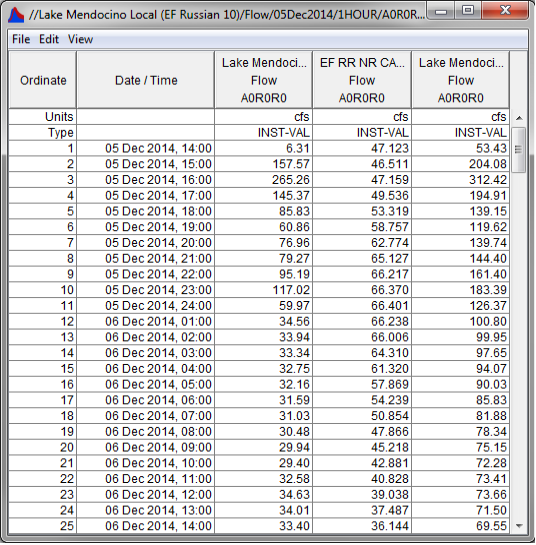Click the scrollbar up arrow
This screenshot has height=545, width=536.
pos(519,118)
